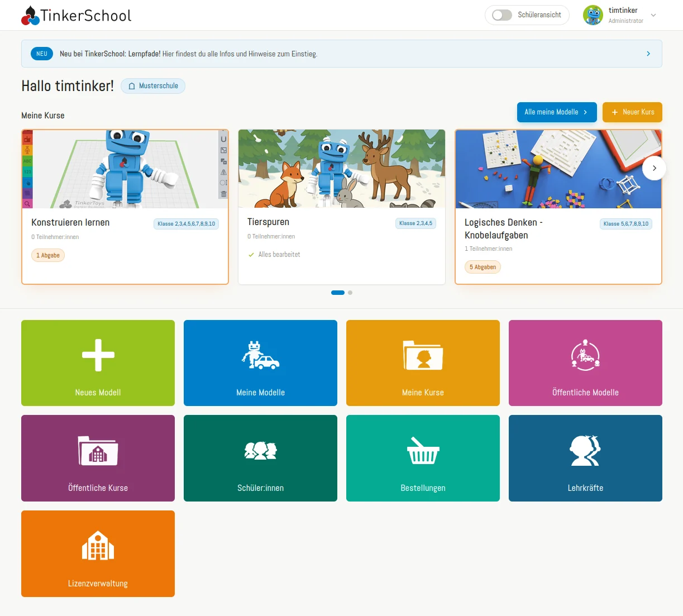Open the Logisches Denken course thumbnail

558,169
